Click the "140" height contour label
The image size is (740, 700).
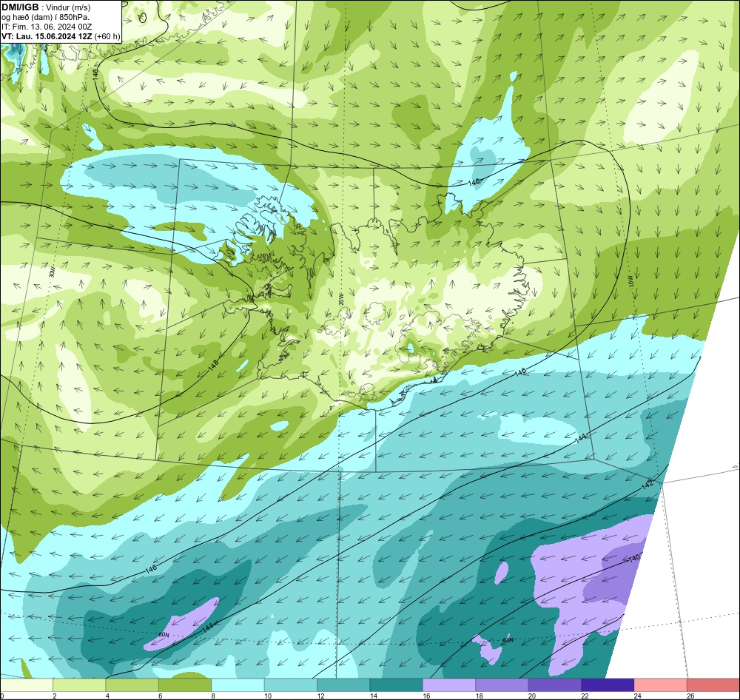635,558
